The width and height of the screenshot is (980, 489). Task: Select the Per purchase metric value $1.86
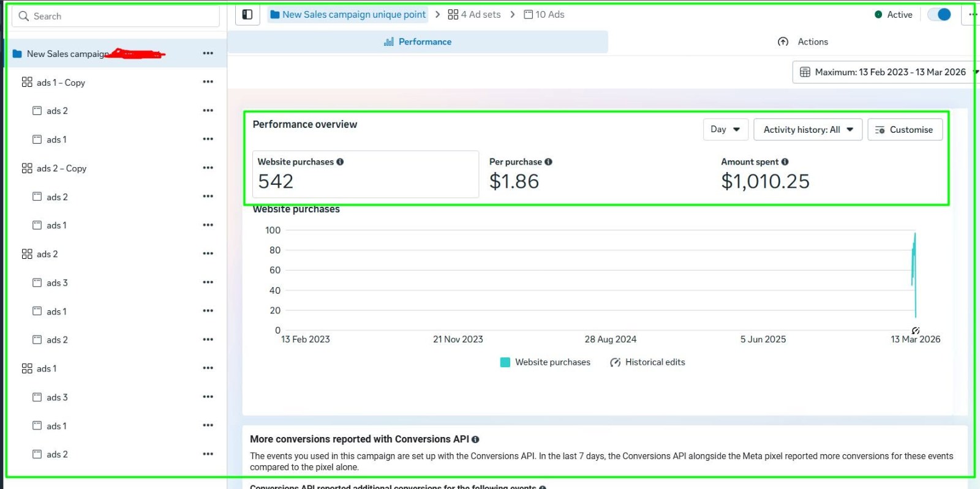pos(514,181)
